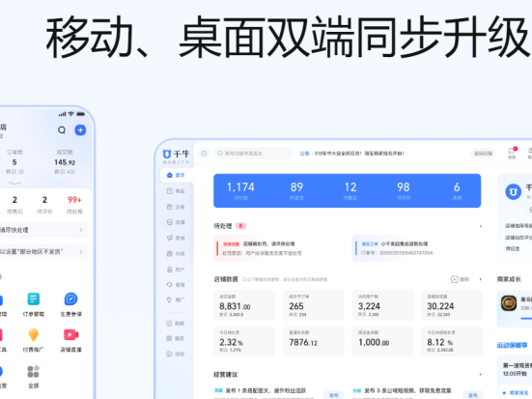The image size is (532, 399).
Task: Open the 消息 icon with red badge
Action: (x=512, y=153)
